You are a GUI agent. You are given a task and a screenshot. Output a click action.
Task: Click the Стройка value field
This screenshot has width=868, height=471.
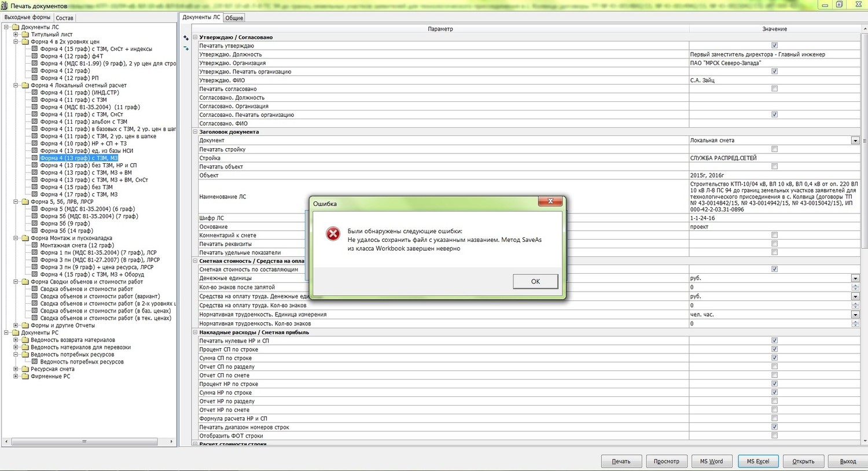(x=774, y=158)
